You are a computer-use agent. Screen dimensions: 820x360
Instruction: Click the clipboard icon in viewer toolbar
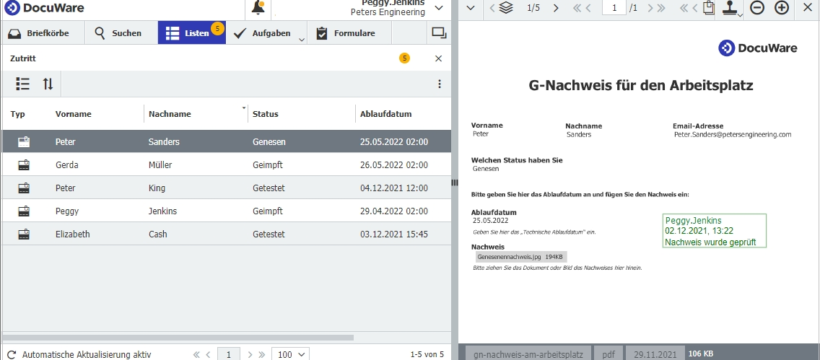(x=708, y=8)
